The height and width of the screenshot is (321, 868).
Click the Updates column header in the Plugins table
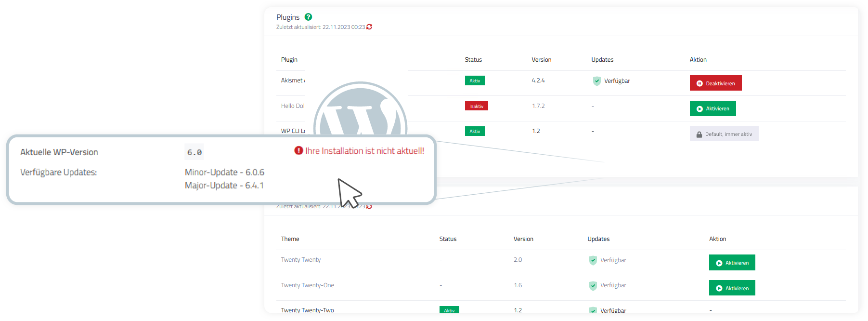click(602, 60)
